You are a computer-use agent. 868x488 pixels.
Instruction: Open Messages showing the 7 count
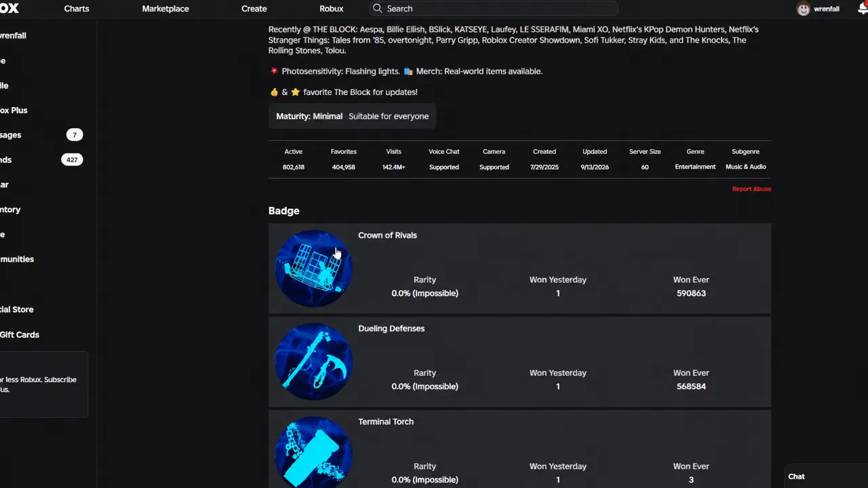tap(41, 135)
